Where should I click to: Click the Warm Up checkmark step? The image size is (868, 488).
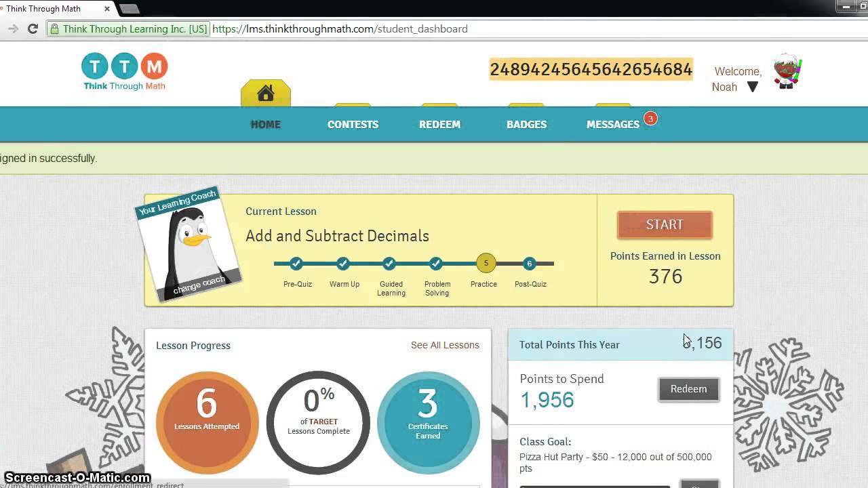(x=343, y=264)
